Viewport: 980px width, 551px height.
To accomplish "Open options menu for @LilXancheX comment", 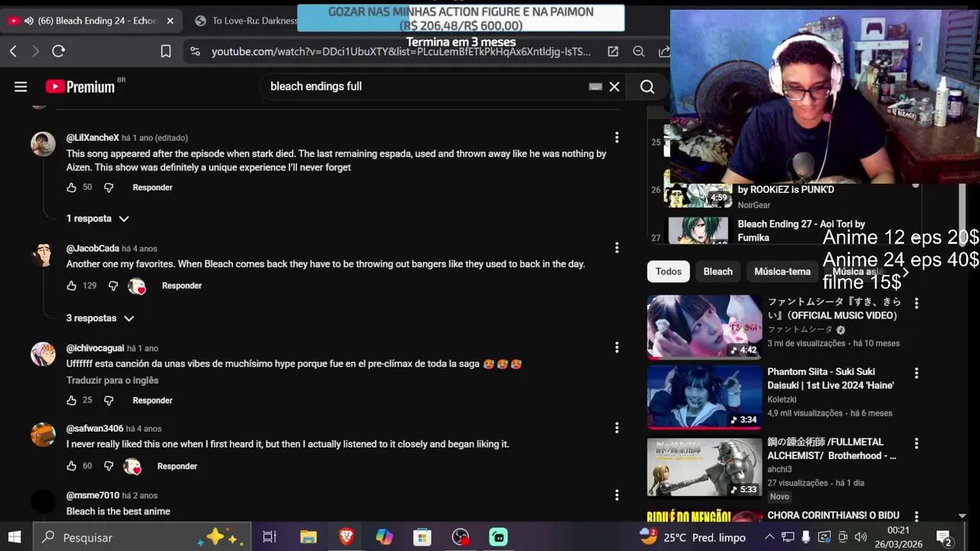I will coord(616,138).
